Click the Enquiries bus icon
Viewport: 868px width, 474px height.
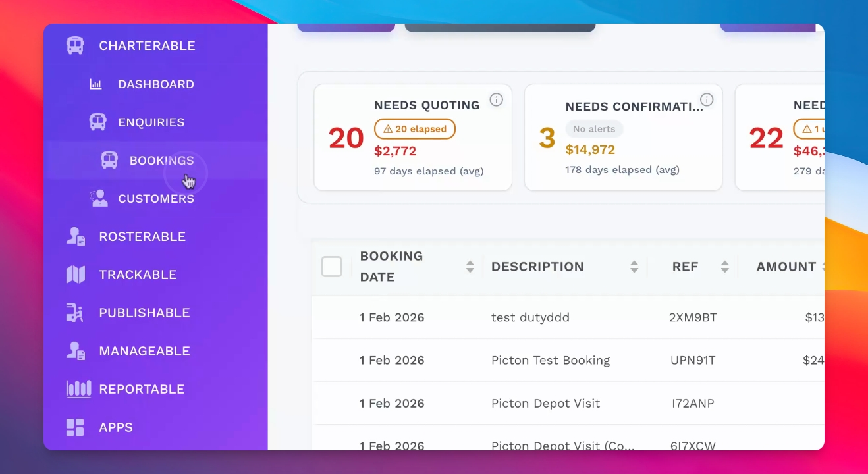click(97, 122)
